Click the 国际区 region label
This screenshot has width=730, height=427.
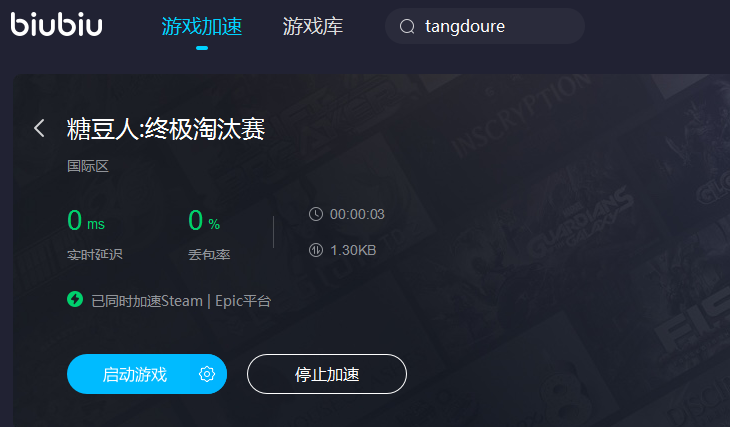click(88, 166)
